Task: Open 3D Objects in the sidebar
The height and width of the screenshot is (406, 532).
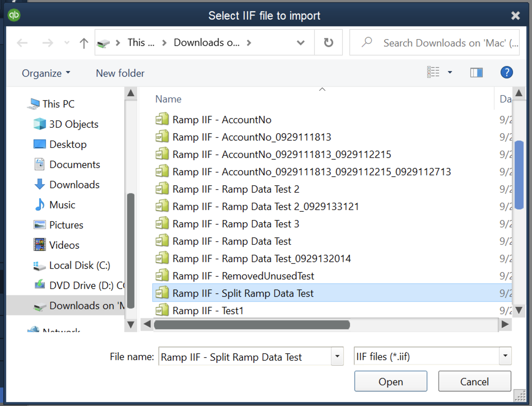Action: 66,124
